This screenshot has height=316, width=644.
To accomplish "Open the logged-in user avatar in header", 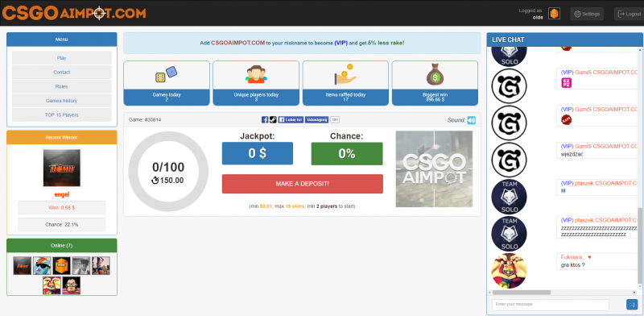I will pyautogui.click(x=554, y=14).
